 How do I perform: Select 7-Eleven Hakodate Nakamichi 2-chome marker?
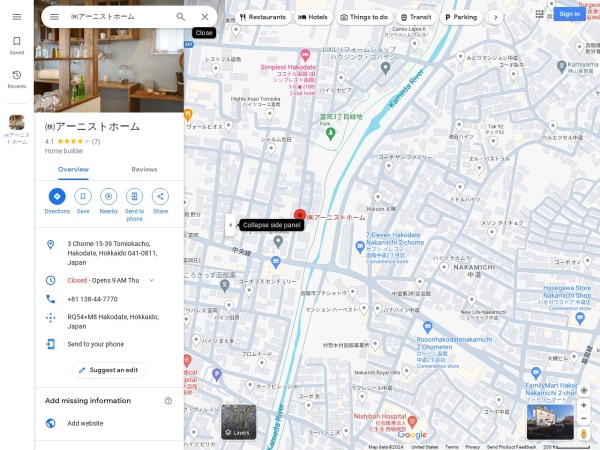click(x=360, y=247)
